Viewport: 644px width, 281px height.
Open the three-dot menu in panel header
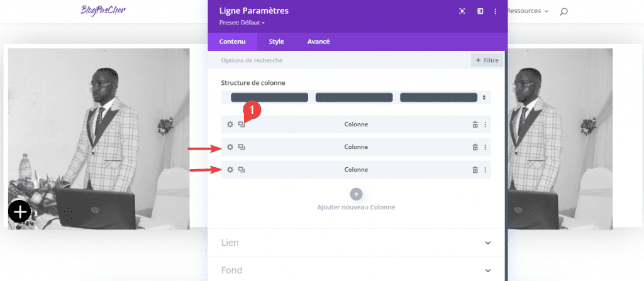pyautogui.click(x=496, y=11)
